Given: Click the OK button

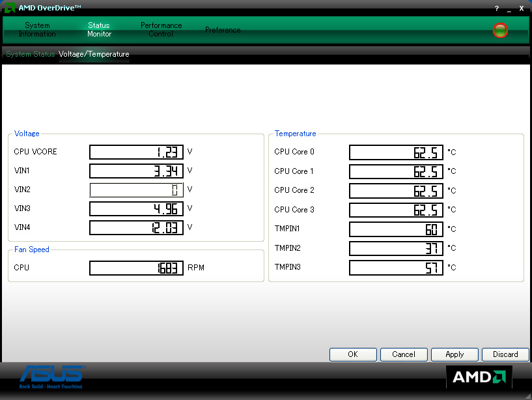Looking at the screenshot, I should (x=353, y=354).
